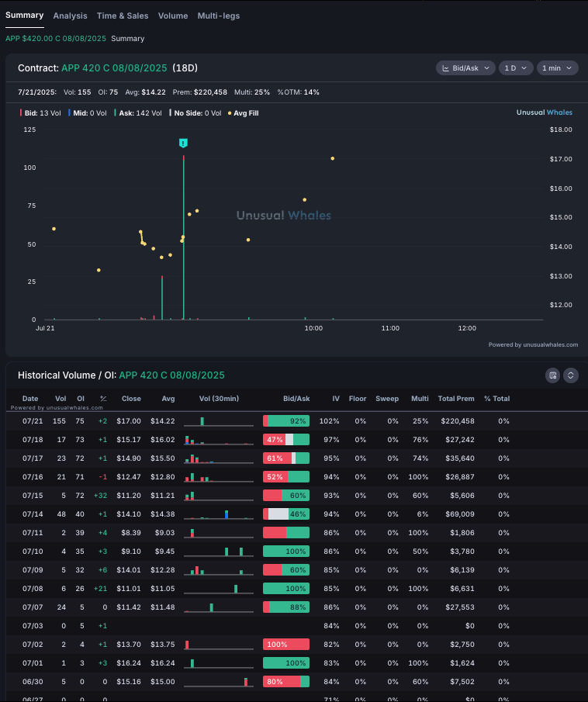Sort table by Close column header
The image size is (588, 702).
click(131, 399)
